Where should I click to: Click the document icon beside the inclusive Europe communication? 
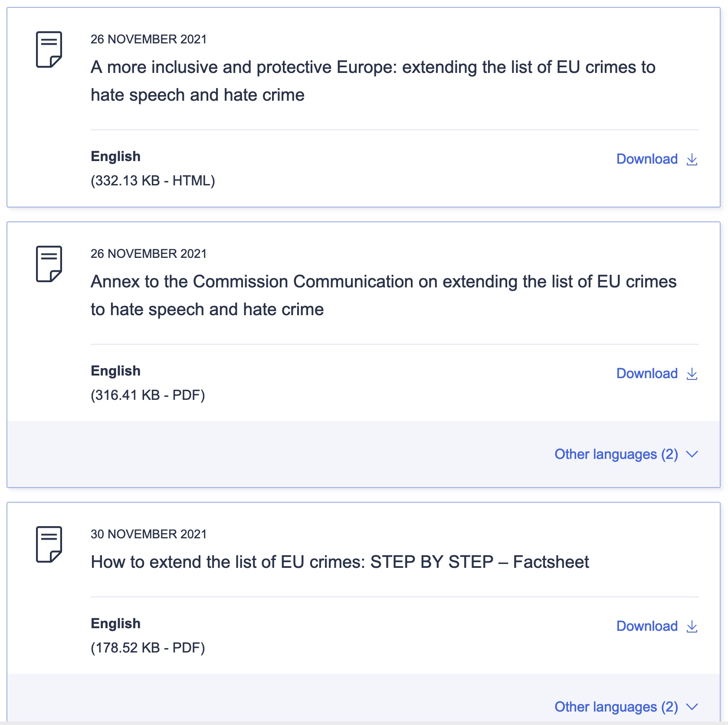(49, 49)
